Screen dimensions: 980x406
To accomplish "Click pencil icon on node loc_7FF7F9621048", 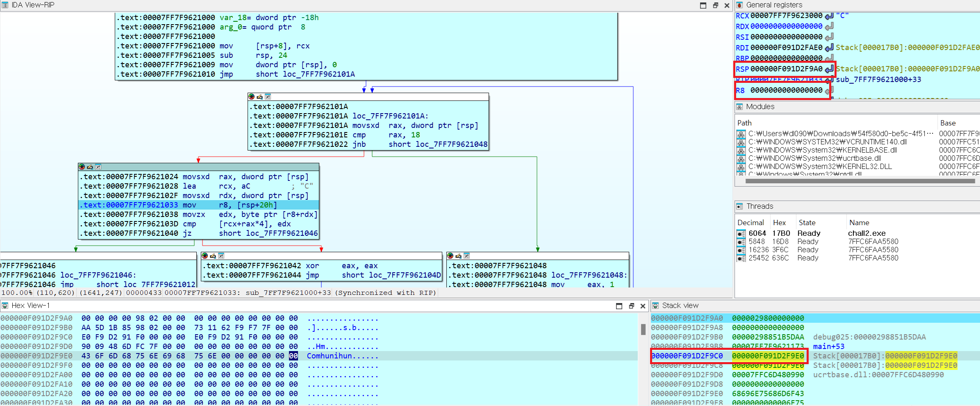I will (458, 256).
